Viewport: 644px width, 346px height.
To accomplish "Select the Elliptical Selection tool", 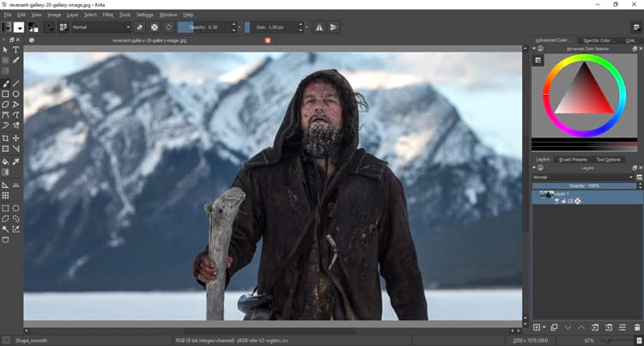I will (x=15, y=209).
